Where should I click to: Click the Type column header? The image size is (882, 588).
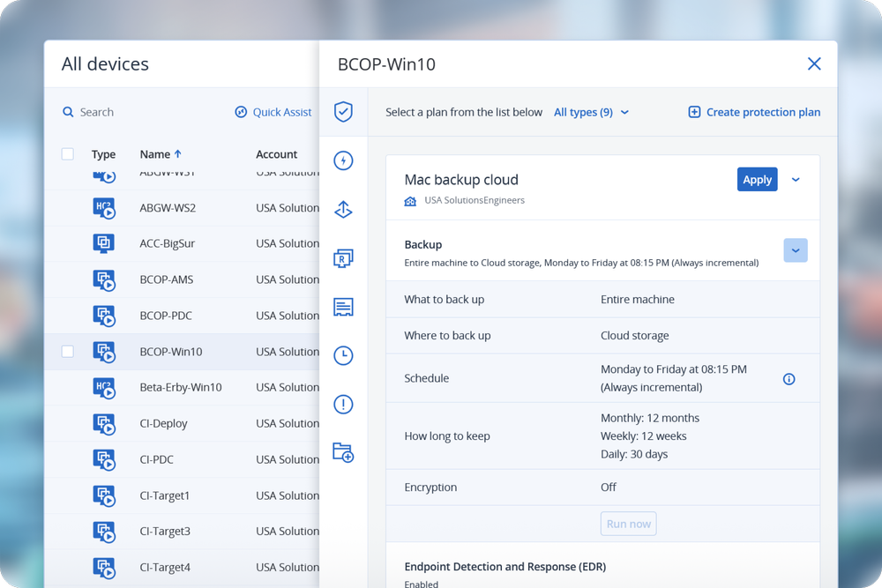103,154
